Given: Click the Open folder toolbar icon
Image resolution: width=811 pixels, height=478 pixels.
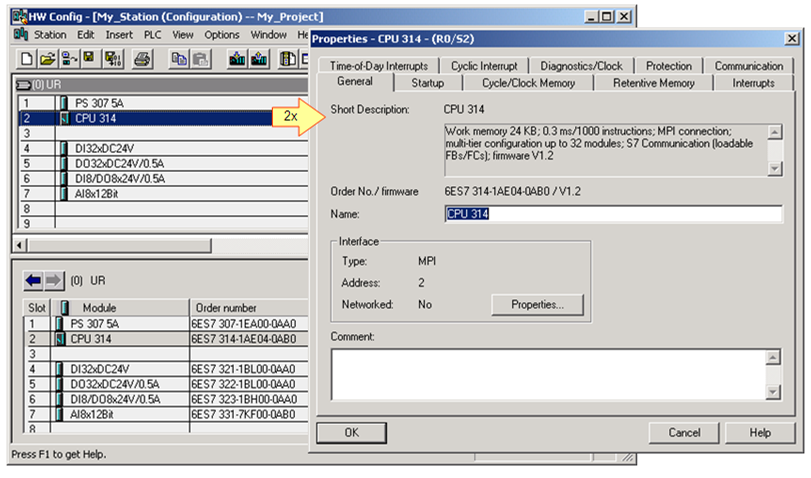Looking at the screenshot, I should coord(47,59).
